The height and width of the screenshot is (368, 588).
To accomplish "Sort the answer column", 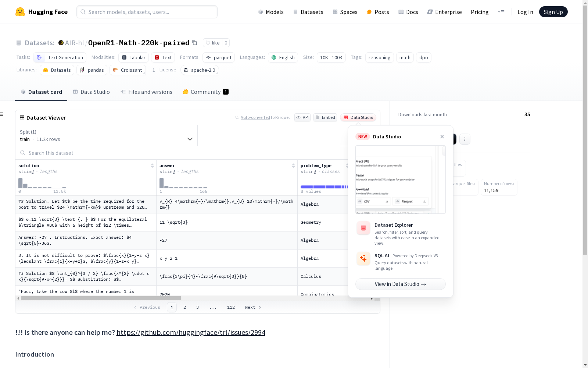I will tap(293, 166).
